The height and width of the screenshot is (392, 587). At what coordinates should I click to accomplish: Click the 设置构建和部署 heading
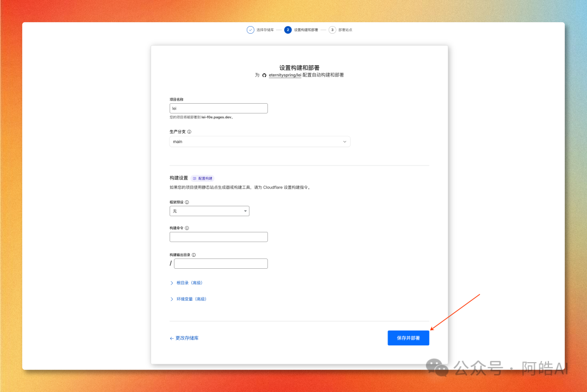pos(299,68)
